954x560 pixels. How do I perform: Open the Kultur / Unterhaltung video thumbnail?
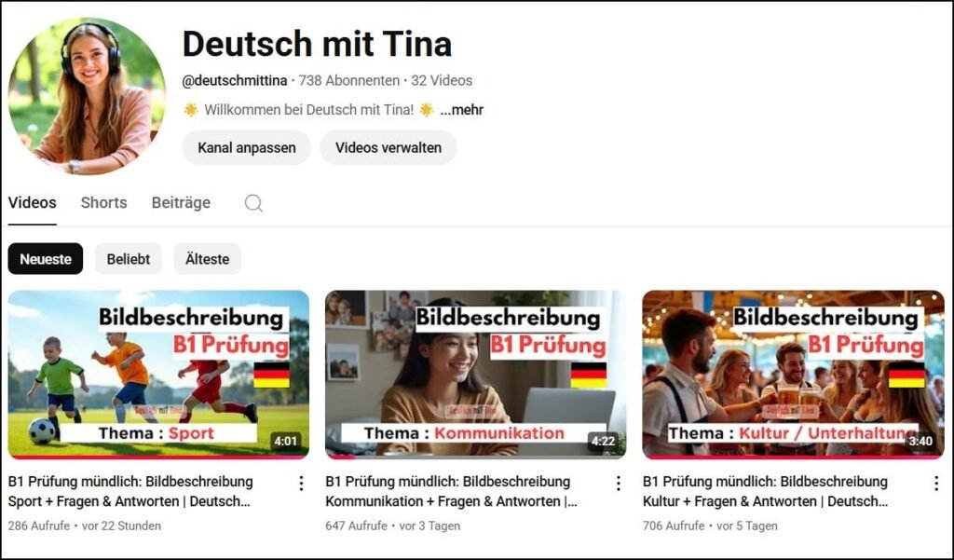click(794, 375)
